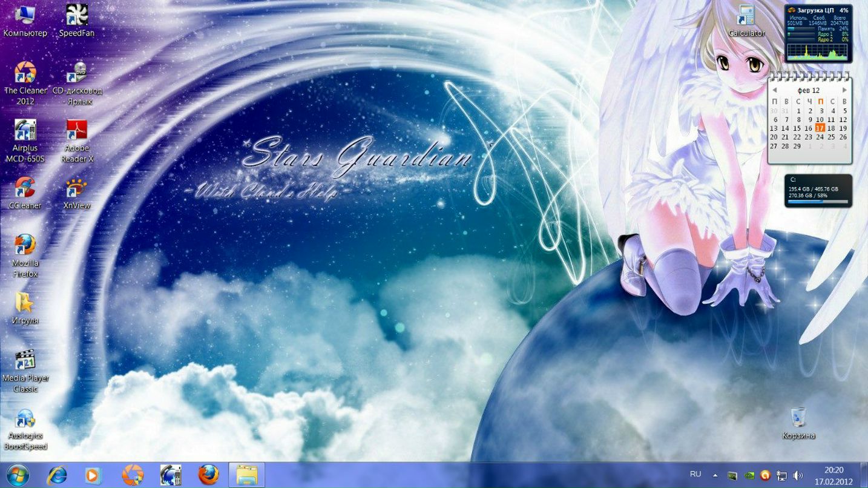Show hidden system tray icons

point(715,475)
